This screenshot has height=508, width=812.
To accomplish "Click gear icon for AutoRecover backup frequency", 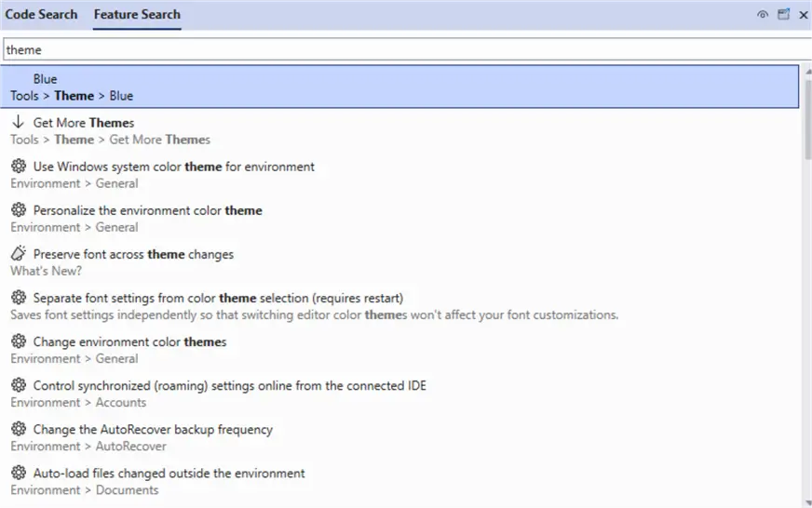I will pyautogui.click(x=18, y=429).
